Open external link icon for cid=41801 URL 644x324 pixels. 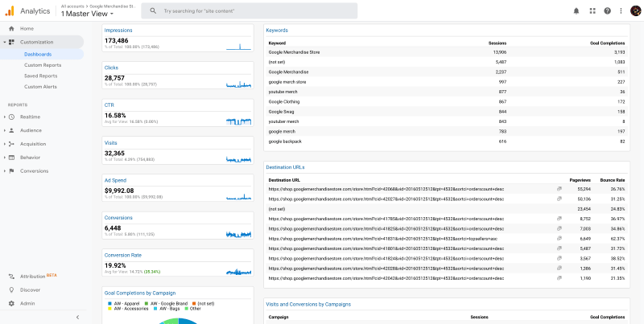pos(559,248)
